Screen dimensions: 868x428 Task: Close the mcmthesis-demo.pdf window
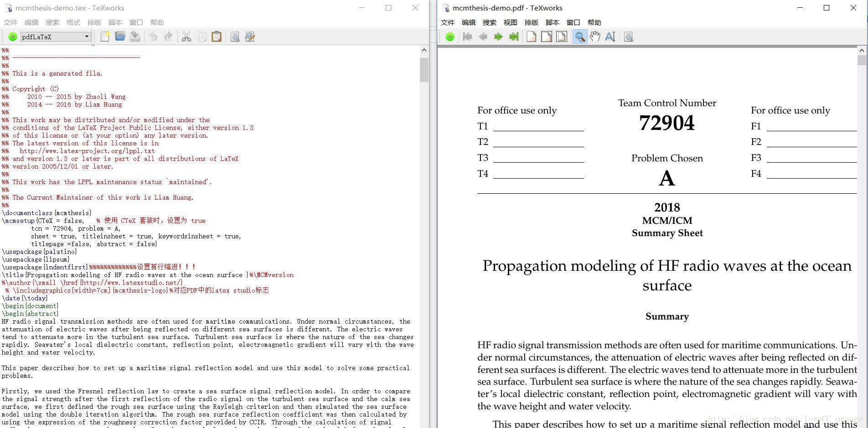[853, 8]
